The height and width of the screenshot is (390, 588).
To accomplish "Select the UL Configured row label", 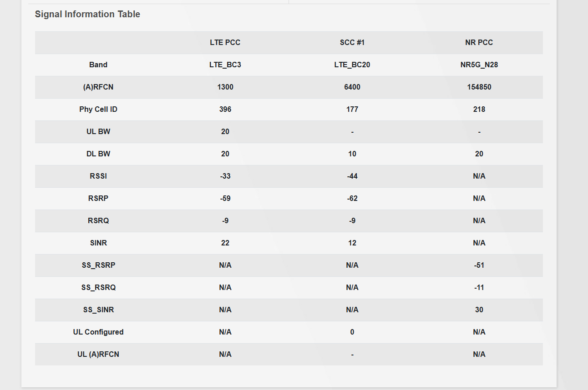I will [x=98, y=332].
